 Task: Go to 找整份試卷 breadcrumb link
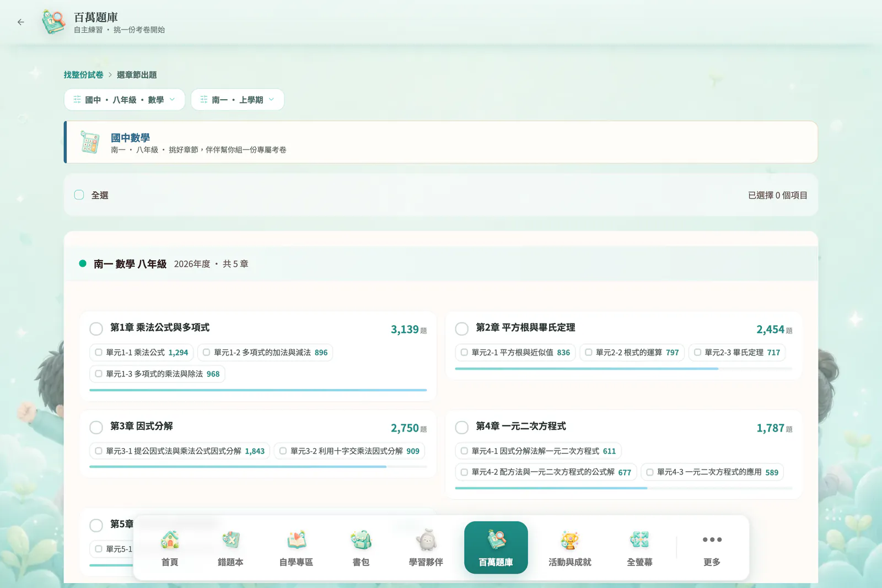point(83,75)
